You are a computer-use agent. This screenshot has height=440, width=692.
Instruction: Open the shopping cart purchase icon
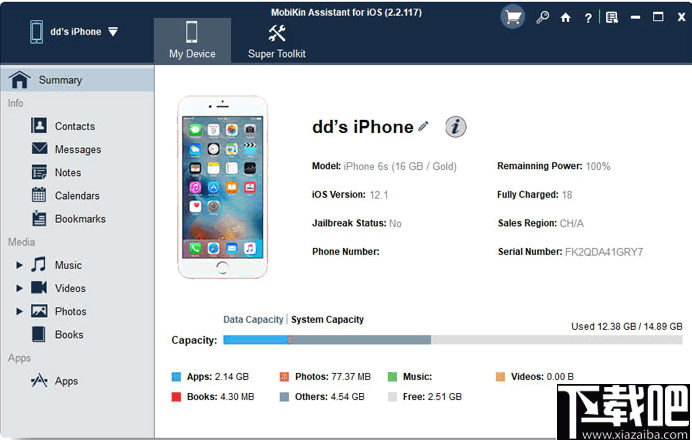point(512,17)
